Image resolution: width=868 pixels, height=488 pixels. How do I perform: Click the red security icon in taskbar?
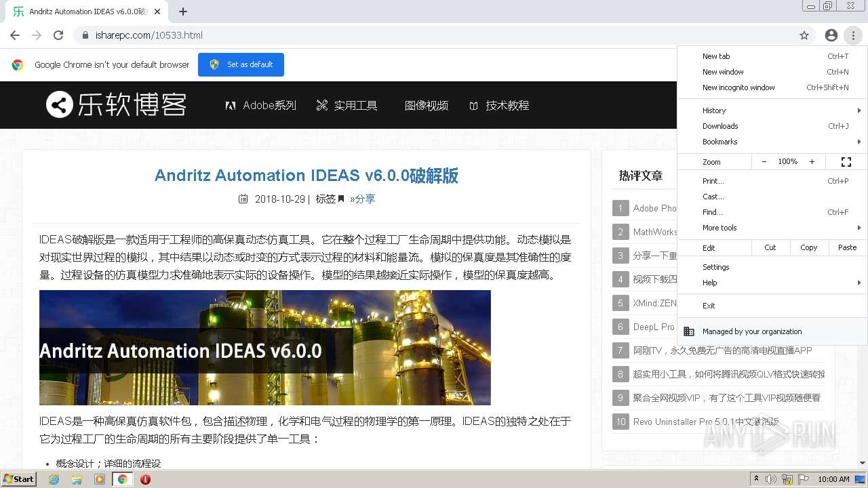[x=145, y=479]
